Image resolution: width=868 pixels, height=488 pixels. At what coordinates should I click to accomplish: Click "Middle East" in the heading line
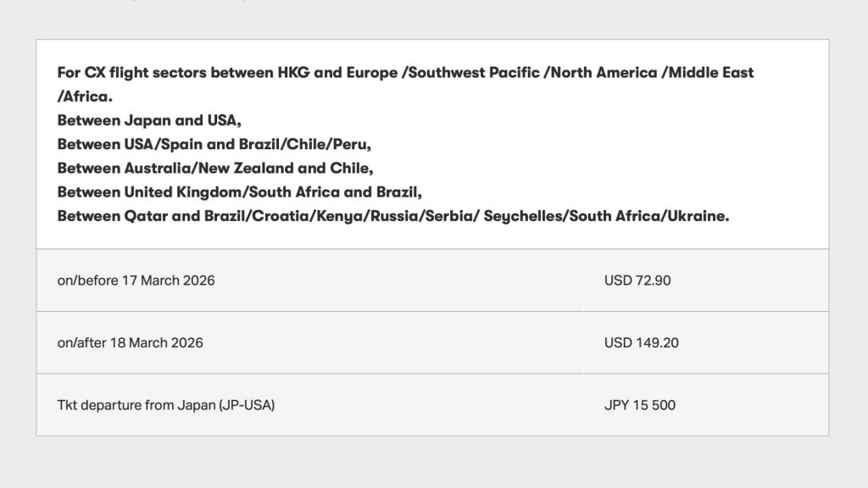pos(712,73)
